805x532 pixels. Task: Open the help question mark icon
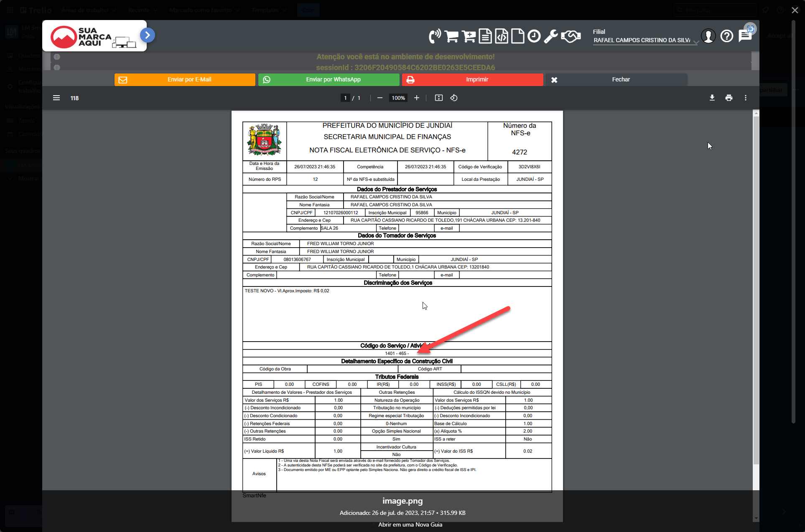coord(727,36)
